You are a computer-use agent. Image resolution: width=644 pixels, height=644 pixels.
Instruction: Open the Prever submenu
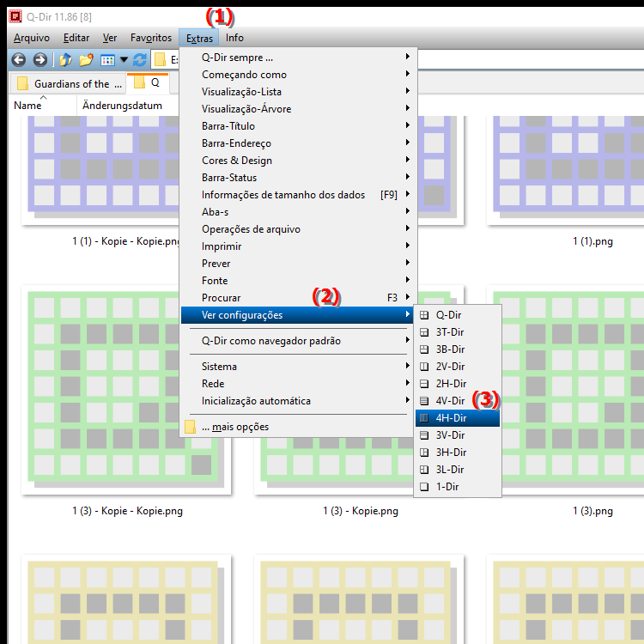[x=297, y=264]
